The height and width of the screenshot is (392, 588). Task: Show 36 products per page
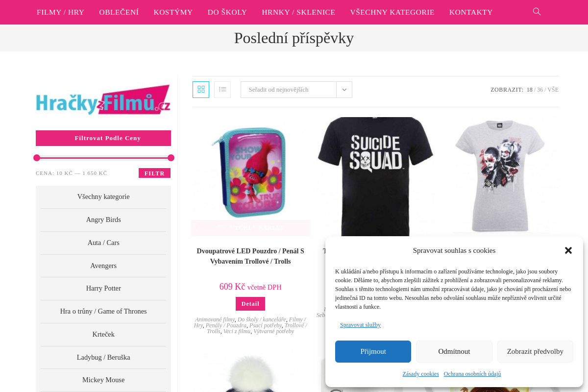click(539, 90)
